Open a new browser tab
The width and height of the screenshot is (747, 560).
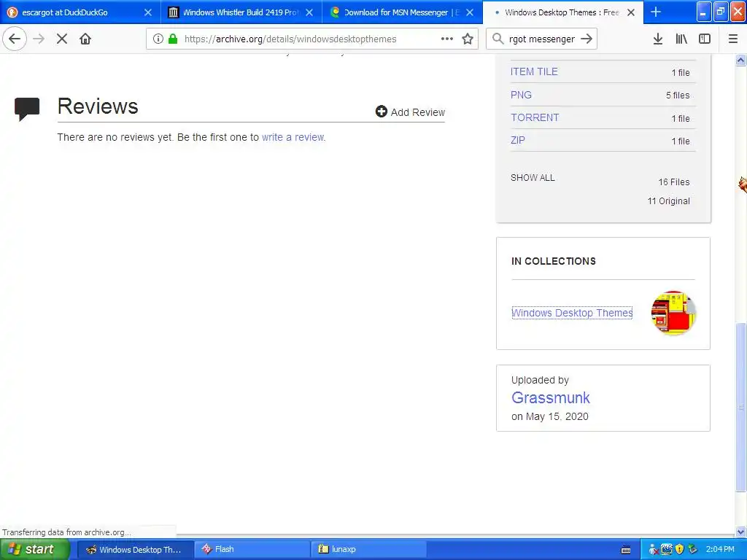point(656,12)
